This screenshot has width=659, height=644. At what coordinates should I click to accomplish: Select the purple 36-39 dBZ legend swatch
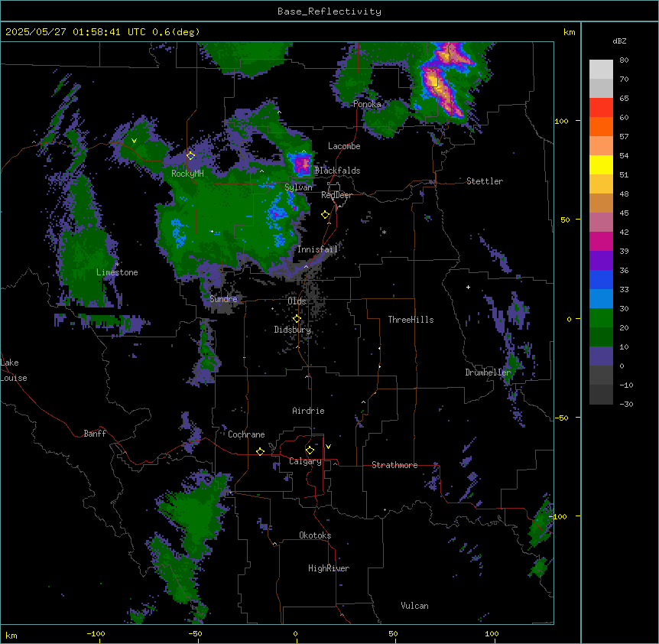pos(601,261)
